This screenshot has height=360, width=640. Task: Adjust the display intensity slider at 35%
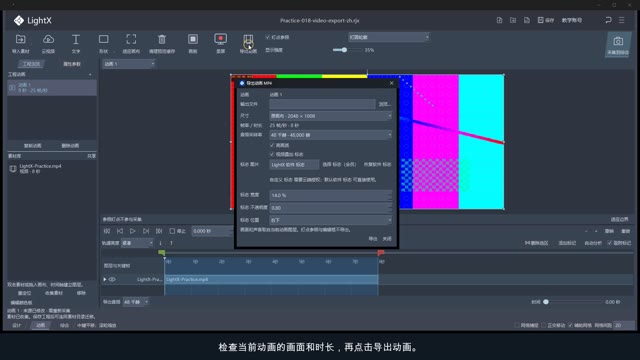click(344, 50)
